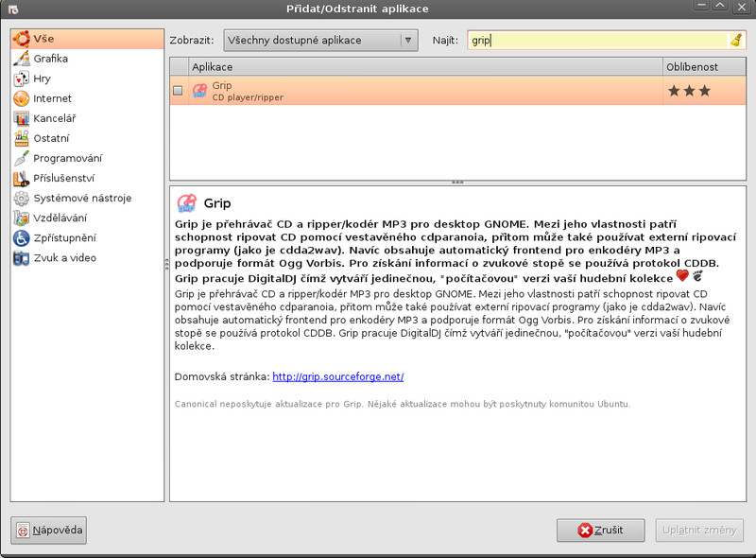
Task: Open the Příslušenství category
Action: [87, 178]
